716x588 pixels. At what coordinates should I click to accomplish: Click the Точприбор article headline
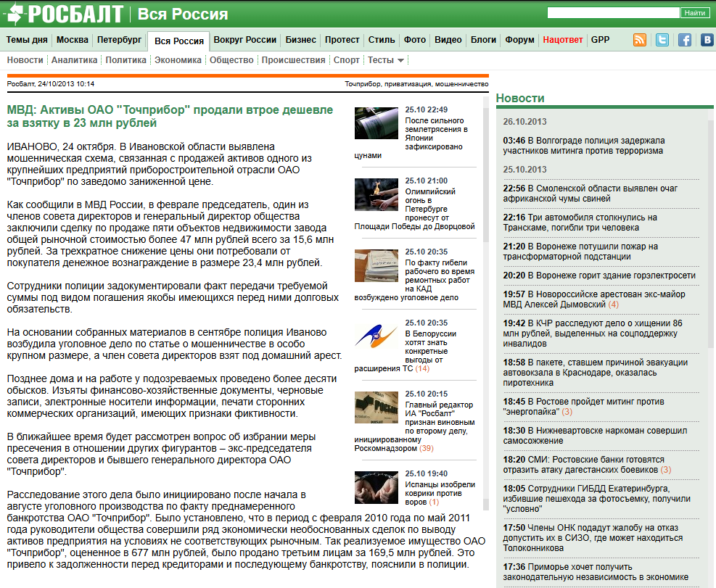coord(170,117)
